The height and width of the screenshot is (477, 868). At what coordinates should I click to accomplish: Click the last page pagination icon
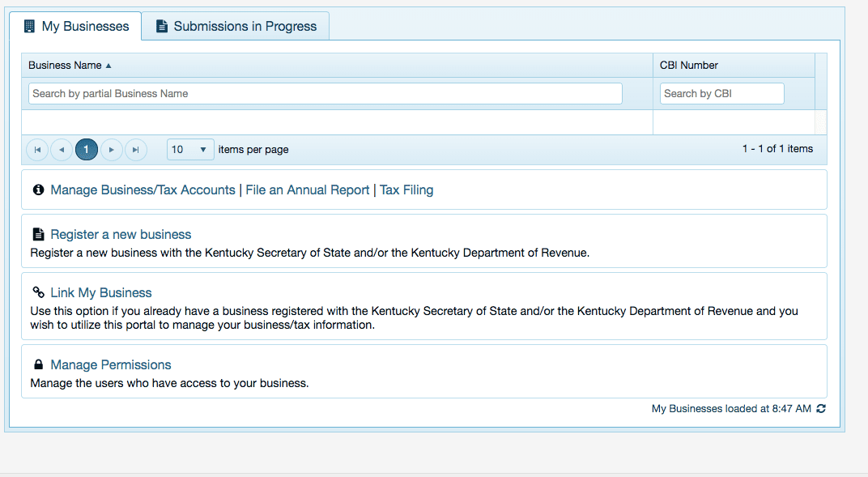[x=135, y=149]
